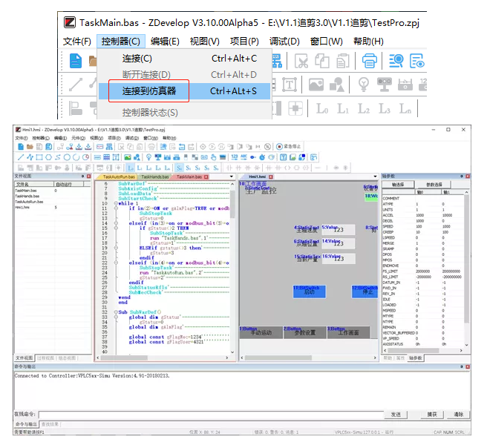Select the Rectangle drawing tool in Hmi1.hmi window
This screenshot has height=448, width=487.
tap(39, 157)
